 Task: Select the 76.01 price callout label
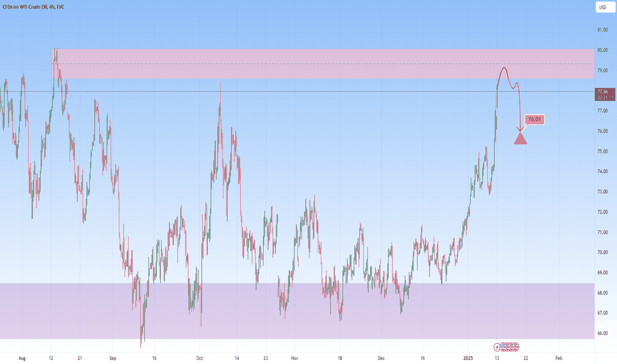pyautogui.click(x=534, y=119)
